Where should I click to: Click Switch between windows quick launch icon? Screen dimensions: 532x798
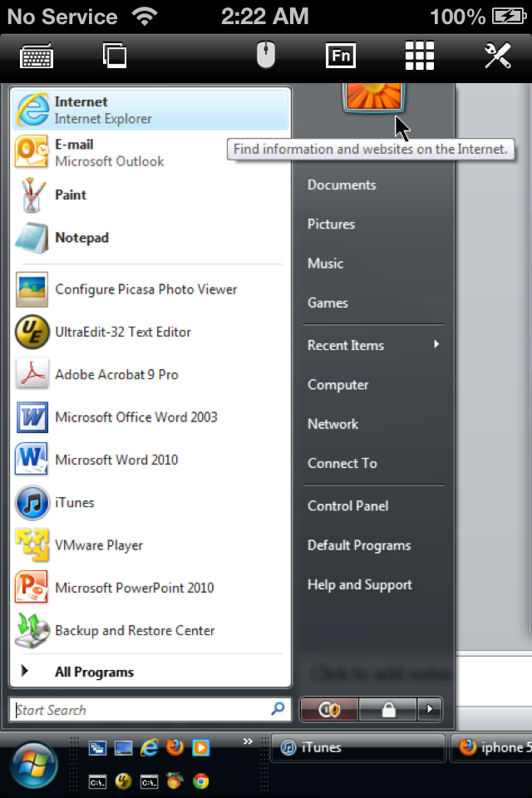click(x=97, y=747)
